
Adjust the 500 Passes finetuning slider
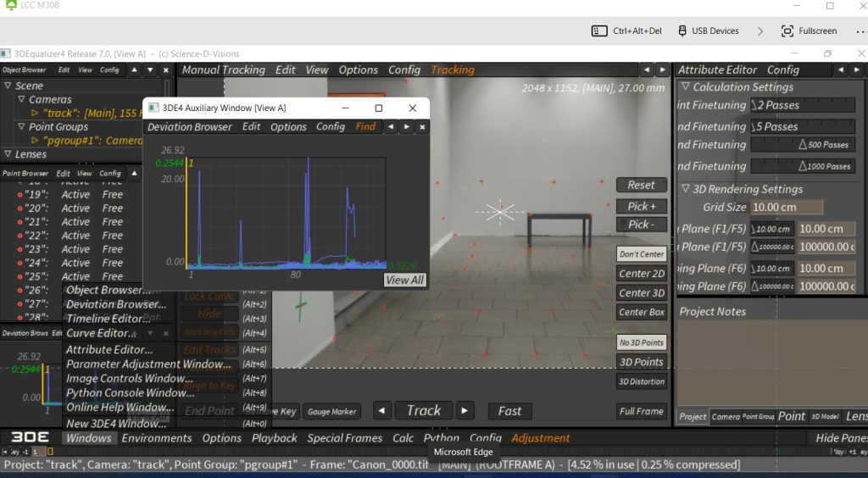tap(803, 145)
